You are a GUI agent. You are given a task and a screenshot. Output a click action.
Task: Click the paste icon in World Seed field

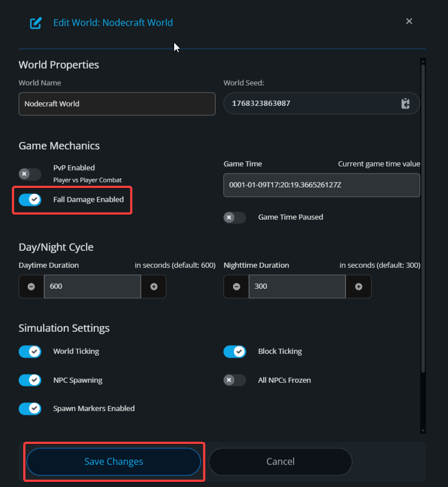coord(405,104)
